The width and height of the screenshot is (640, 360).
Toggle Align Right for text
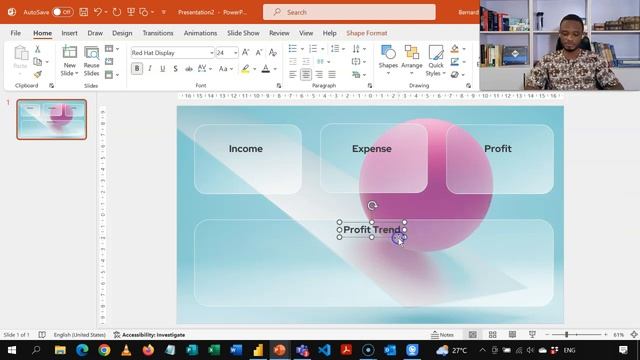pyautogui.click(x=319, y=74)
